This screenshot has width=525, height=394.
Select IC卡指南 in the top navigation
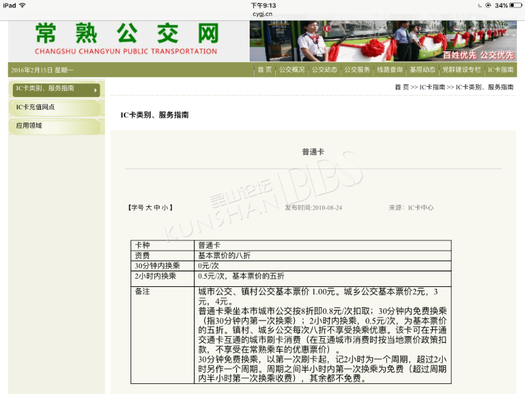point(500,70)
